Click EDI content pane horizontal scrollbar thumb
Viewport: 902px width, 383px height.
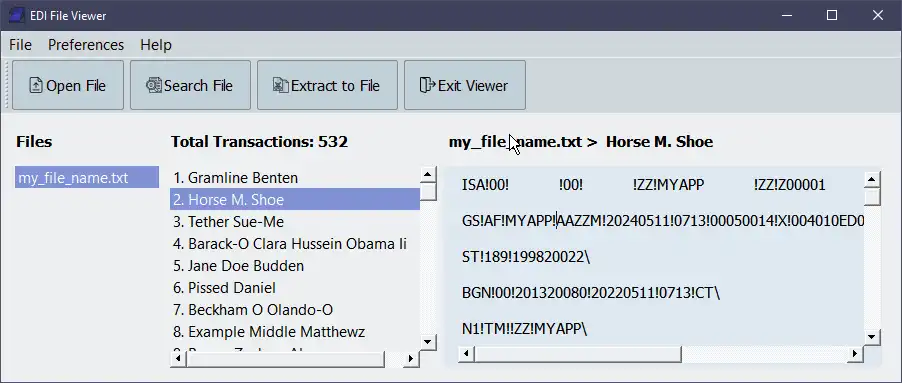pyautogui.click(x=578, y=354)
